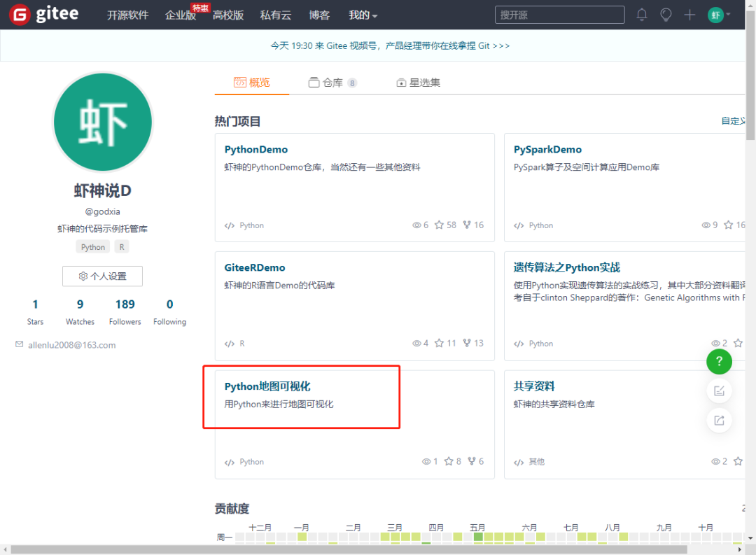The width and height of the screenshot is (756, 555).
Task: Click the star icon on GiteeRDemo card
Action: [x=439, y=344]
